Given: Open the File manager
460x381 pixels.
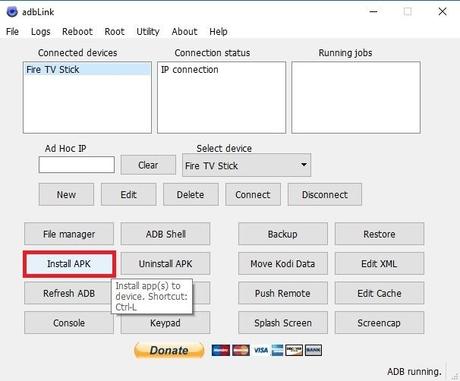Looking at the screenshot, I should pyautogui.click(x=69, y=234).
